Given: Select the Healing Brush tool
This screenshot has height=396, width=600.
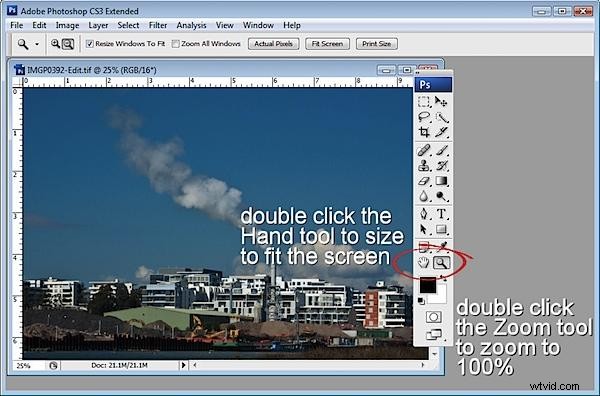Looking at the screenshot, I should pyautogui.click(x=424, y=150).
